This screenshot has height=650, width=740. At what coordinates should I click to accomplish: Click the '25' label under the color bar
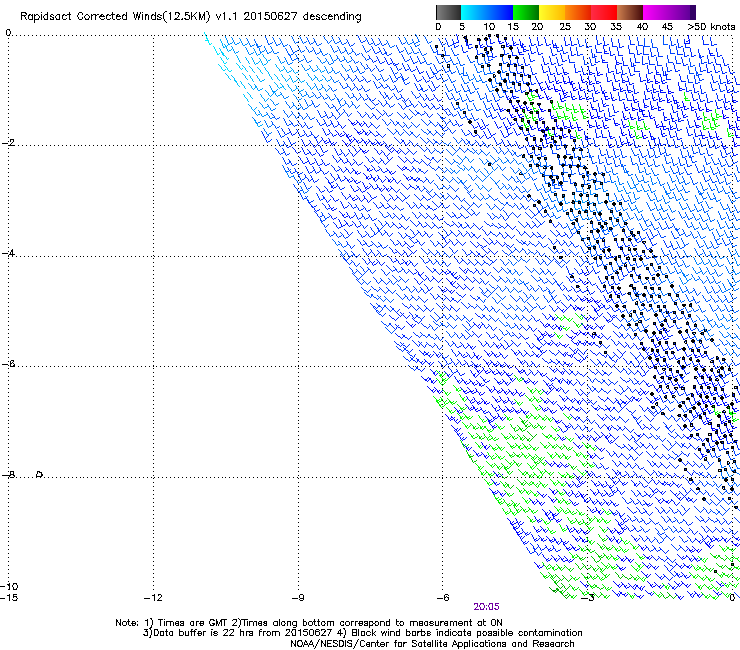pos(565,27)
